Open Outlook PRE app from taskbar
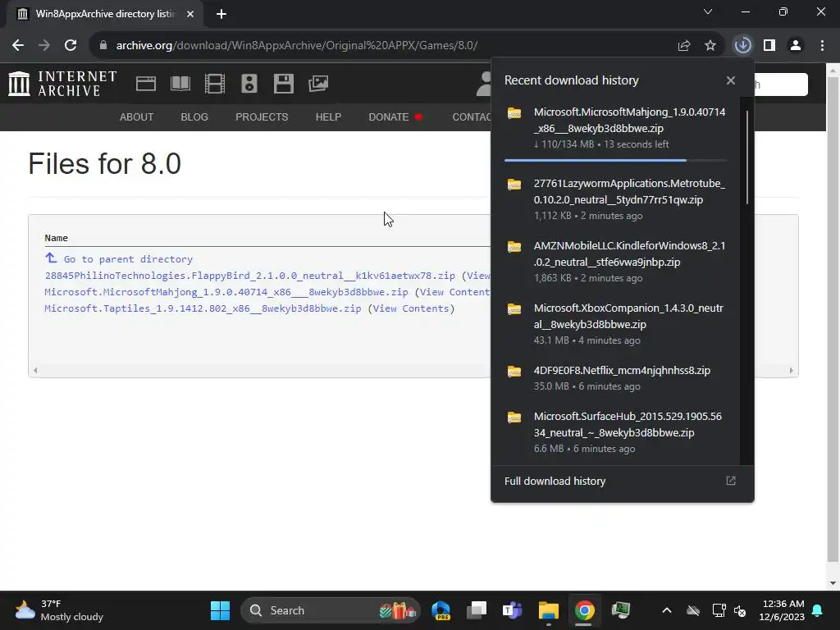 (441, 610)
